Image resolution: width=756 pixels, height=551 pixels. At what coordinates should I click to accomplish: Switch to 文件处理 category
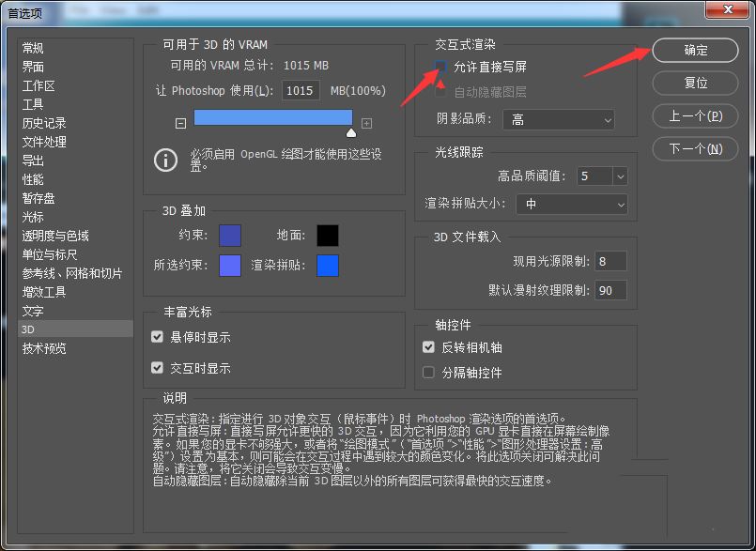pyautogui.click(x=44, y=142)
